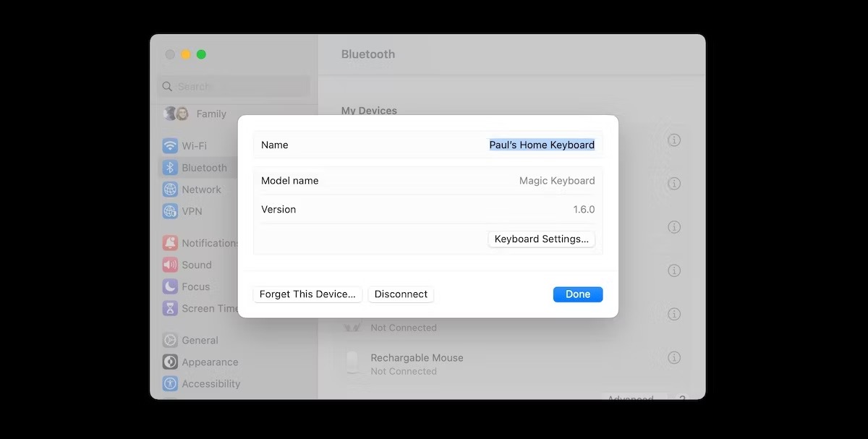Select the Bluetooth sidebar item
Viewport: 868px width, 439px height.
point(195,168)
